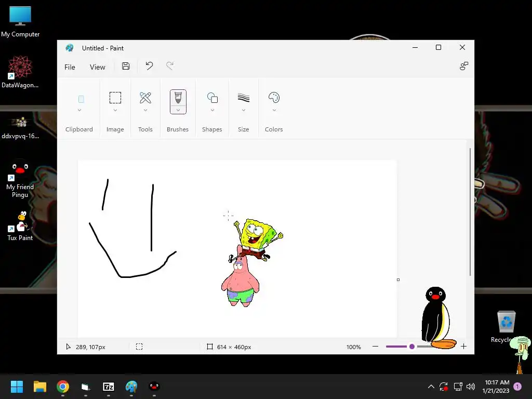Open the clock and date in taskbar
This screenshot has height=399, width=532.
pos(496,387)
